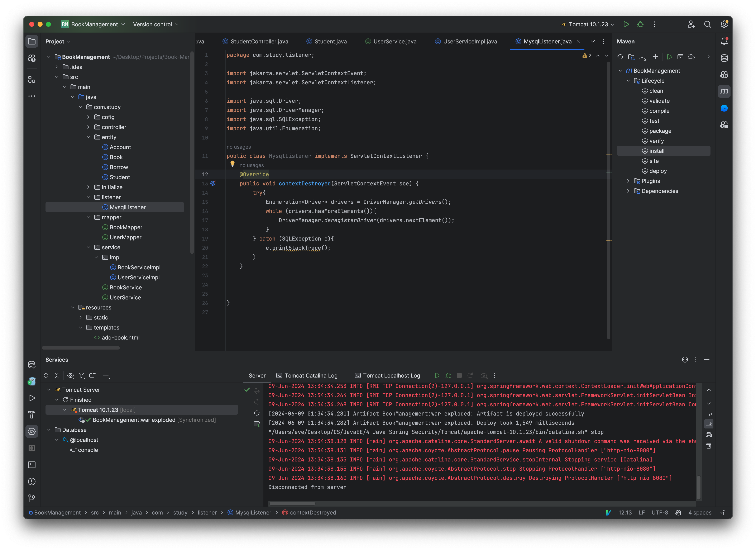
Task: Expand the Dependencies node in the Maven panel
Action: [x=628, y=191]
